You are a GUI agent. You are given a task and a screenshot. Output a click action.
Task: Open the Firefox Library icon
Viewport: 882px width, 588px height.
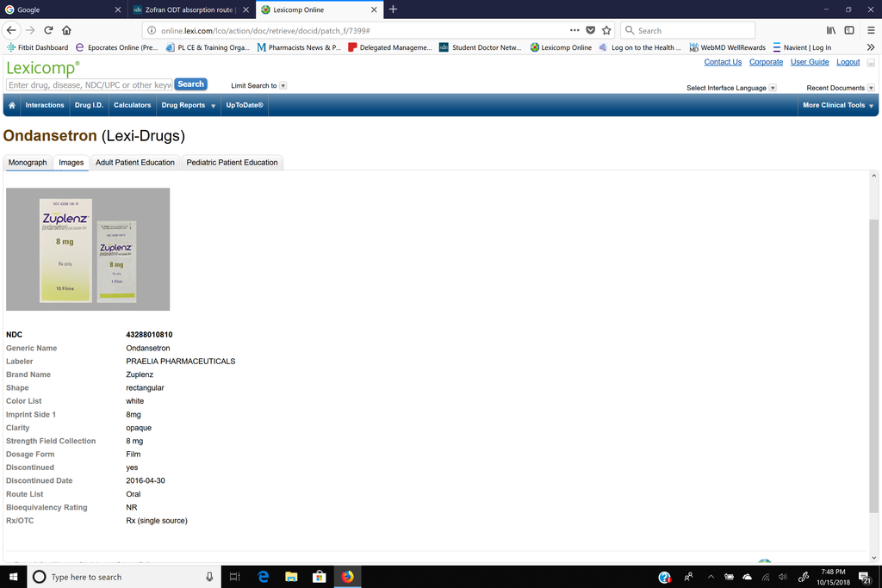(831, 30)
